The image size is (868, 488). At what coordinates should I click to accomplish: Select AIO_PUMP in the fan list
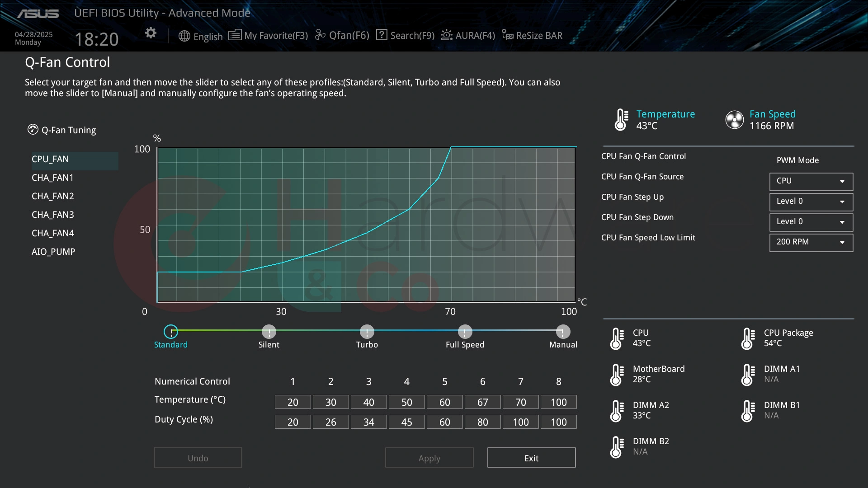pos(53,252)
